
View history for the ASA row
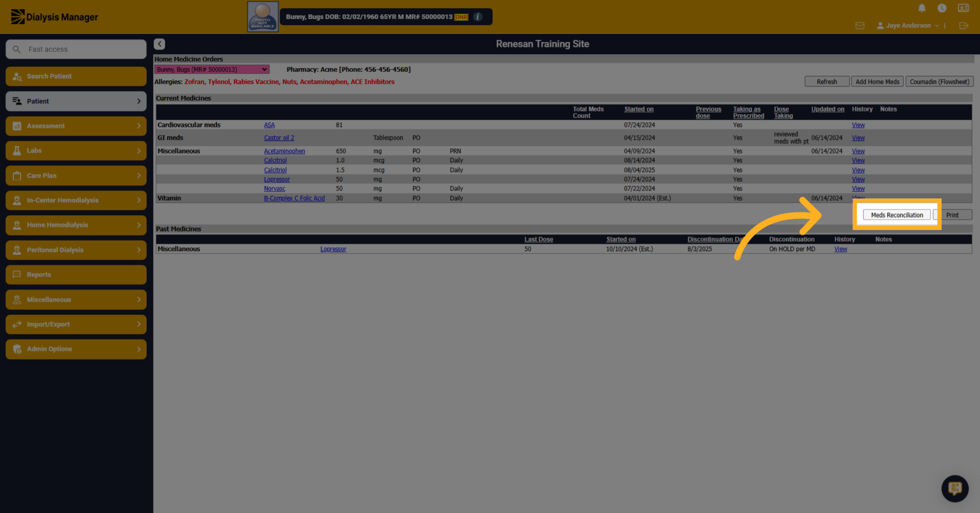(x=858, y=125)
